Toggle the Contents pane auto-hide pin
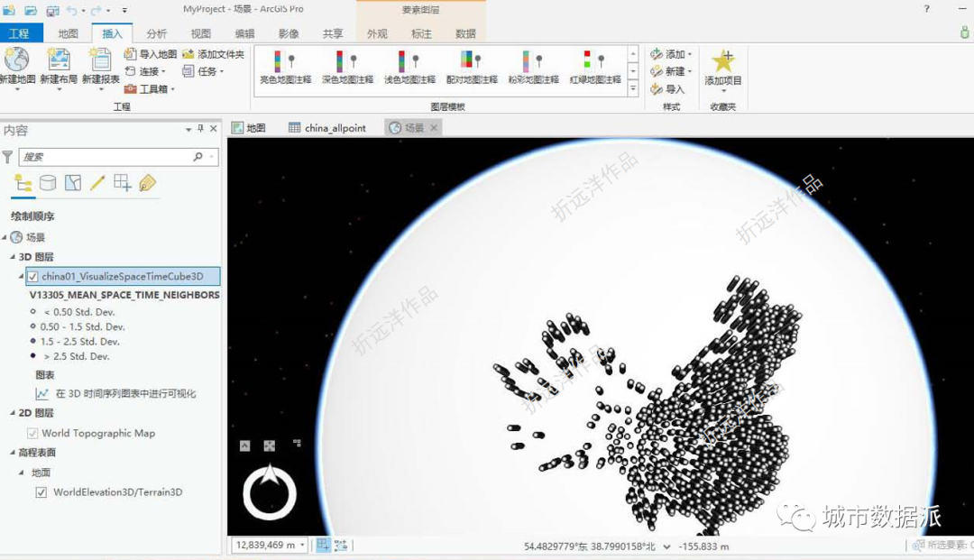 200,129
